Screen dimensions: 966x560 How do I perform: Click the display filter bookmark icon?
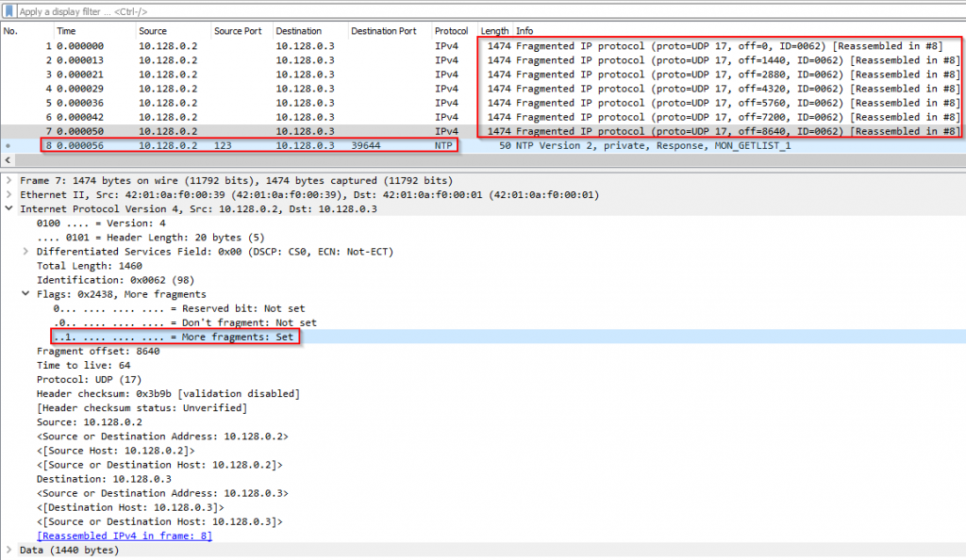(8, 11)
